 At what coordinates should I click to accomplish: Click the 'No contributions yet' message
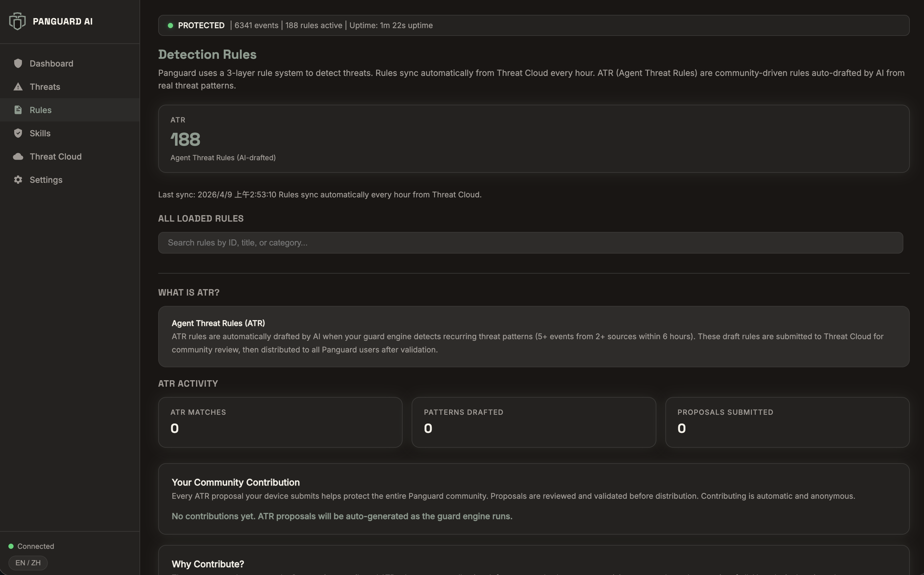pyautogui.click(x=342, y=517)
